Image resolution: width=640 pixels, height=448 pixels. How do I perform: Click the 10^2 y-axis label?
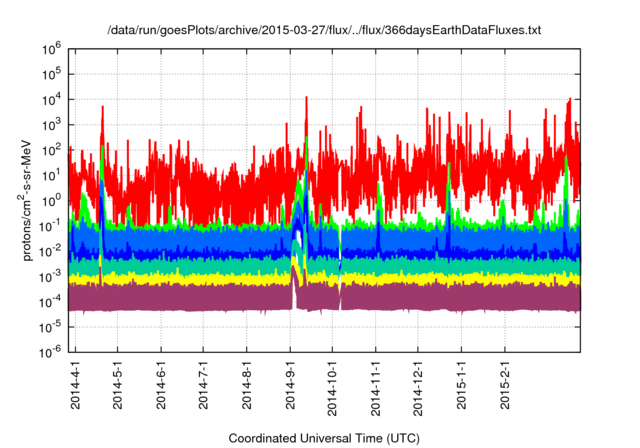click(51, 151)
